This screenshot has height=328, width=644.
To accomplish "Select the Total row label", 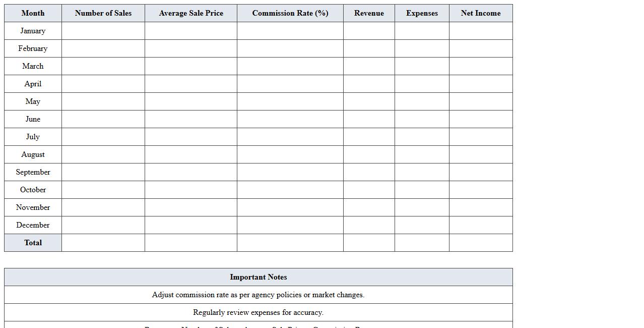I will click(33, 243).
